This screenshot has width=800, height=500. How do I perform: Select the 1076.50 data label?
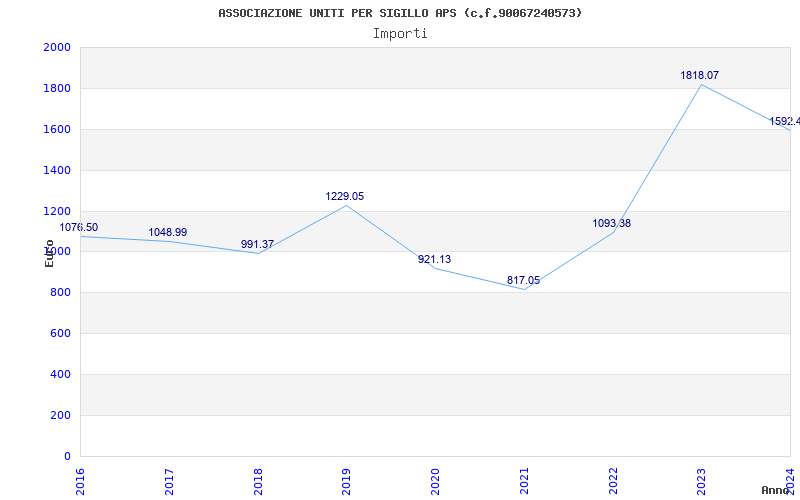coord(79,228)
